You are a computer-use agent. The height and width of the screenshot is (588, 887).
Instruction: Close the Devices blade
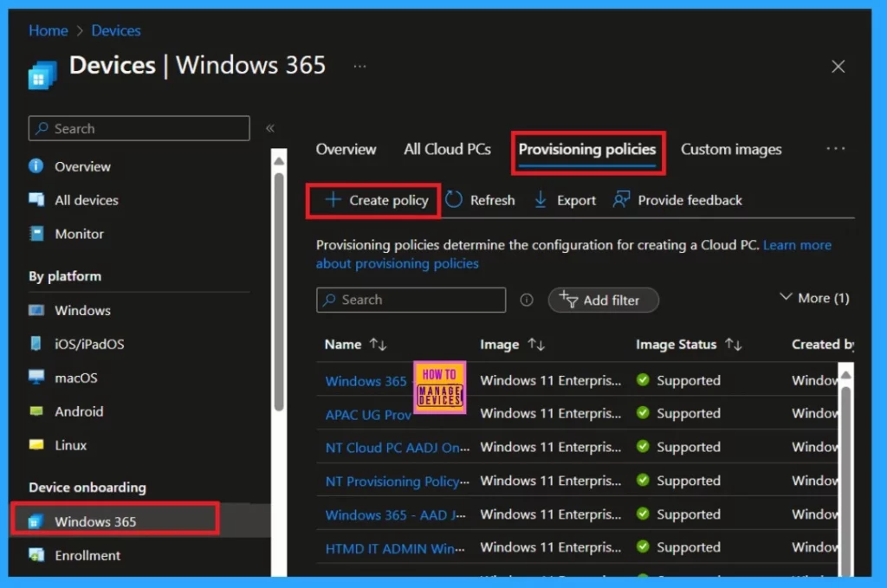[x=838, y=66]
